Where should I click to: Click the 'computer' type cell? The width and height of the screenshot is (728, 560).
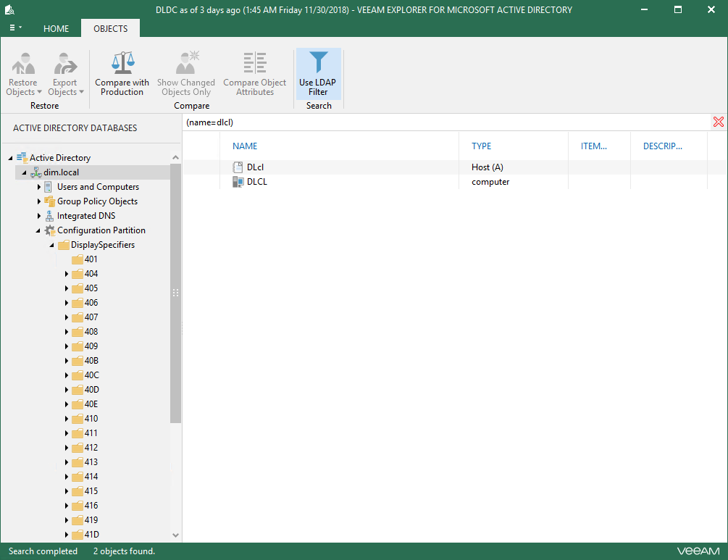[x=490, y=182]
